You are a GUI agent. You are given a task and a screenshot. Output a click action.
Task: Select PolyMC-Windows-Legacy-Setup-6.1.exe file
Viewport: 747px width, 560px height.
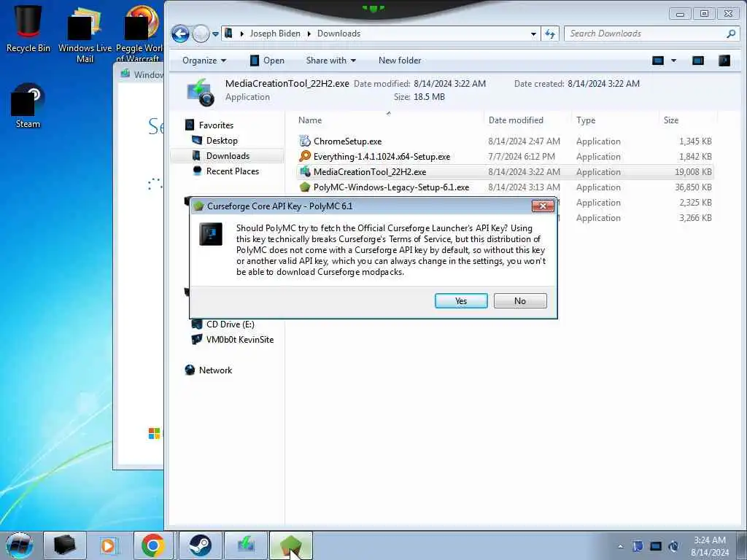(x=505, y=187)
